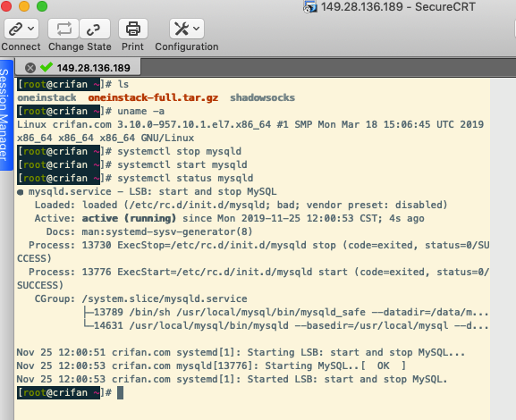Image resolution: width=516 pixels, height=420 pixels.
Task: Click the 'systemctl status mysqld' command
Action: (185, 178)
